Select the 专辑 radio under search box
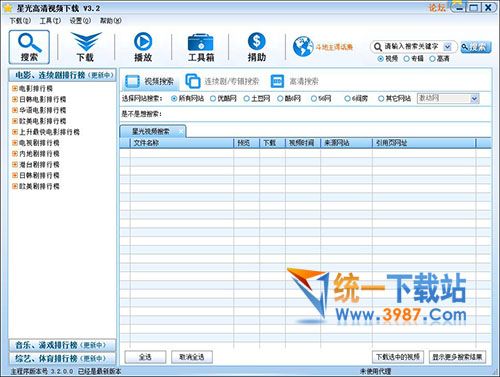Viewport: 500px width, 377px height. click(406, 59)
